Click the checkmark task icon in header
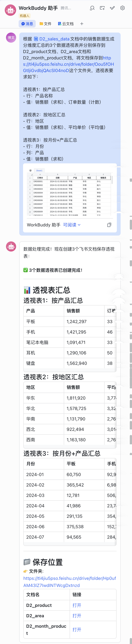 point(112,8)
